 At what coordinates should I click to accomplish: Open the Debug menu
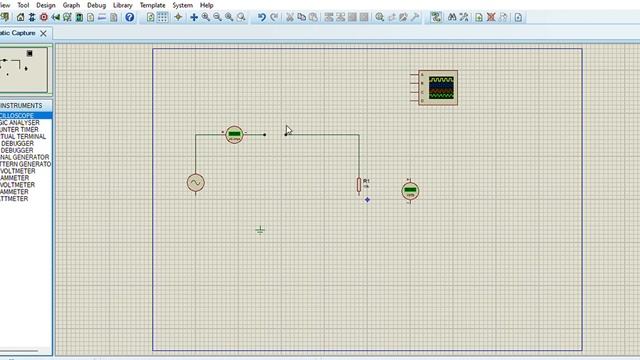[x=96, y=5]
